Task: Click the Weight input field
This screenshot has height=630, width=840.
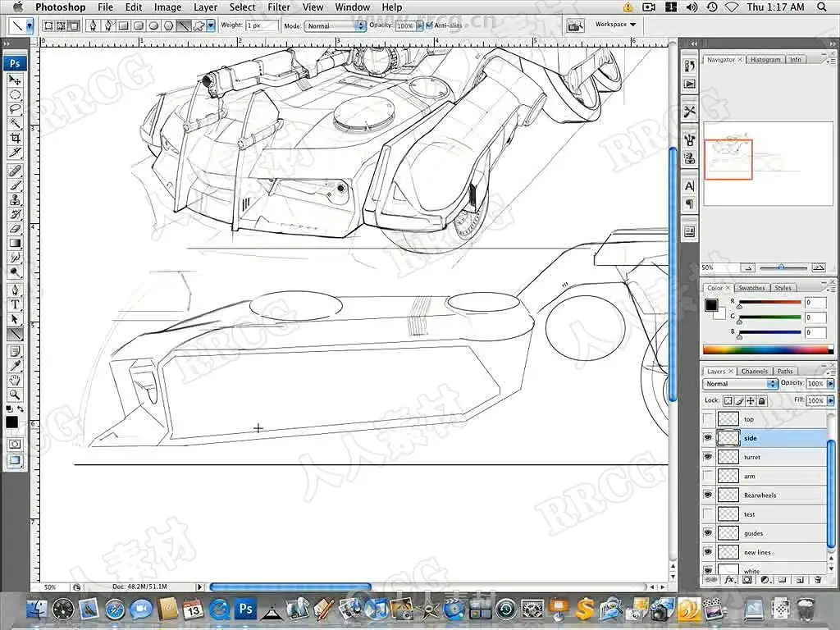Action: click(261, 26)
